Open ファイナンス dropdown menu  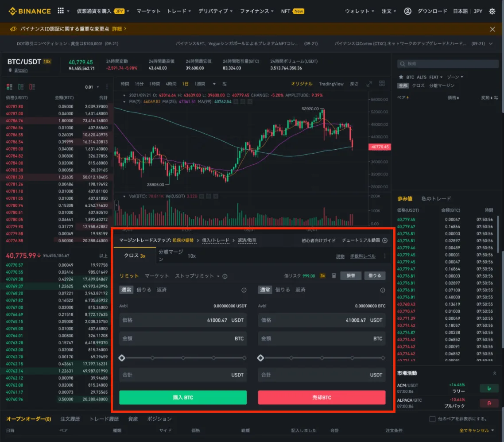point(256,11)
